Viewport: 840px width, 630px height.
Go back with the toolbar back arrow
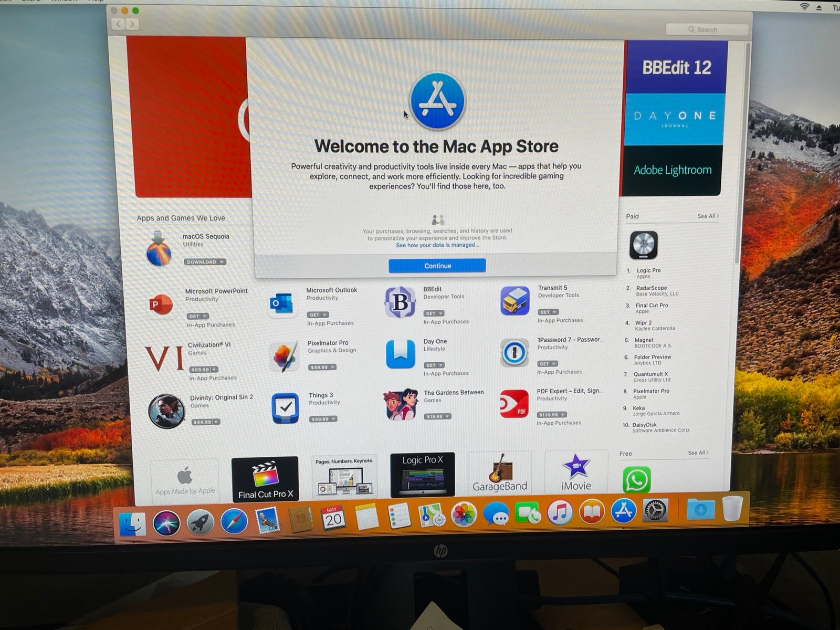pos(119,24)
